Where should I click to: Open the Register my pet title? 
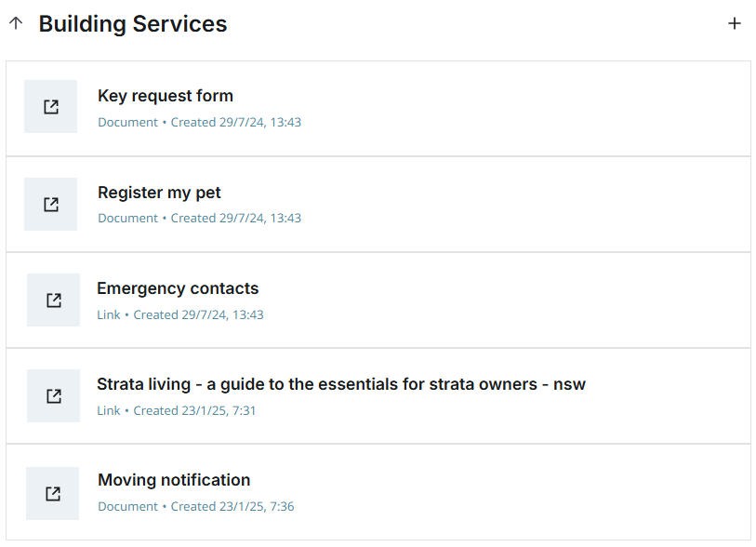pyautogui.click(x=159, y=193)
